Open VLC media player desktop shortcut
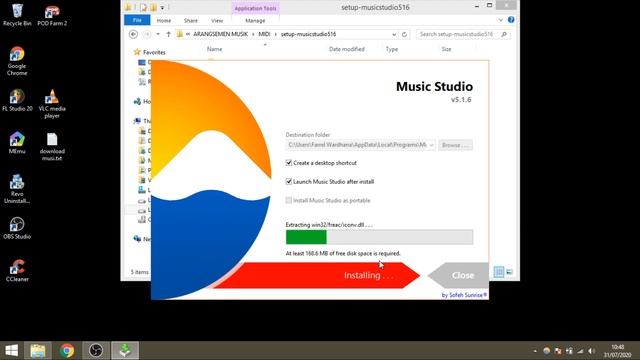 coord(52,104)
